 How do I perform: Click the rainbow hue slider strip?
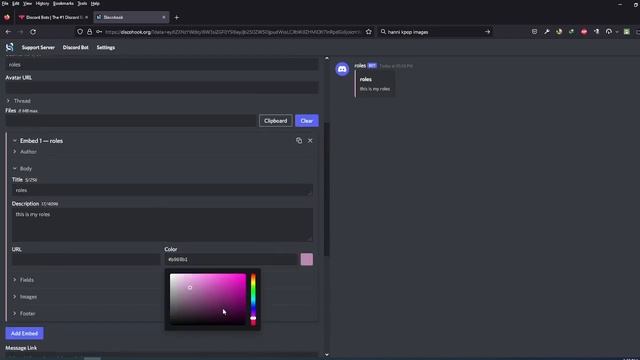point(253,299)
